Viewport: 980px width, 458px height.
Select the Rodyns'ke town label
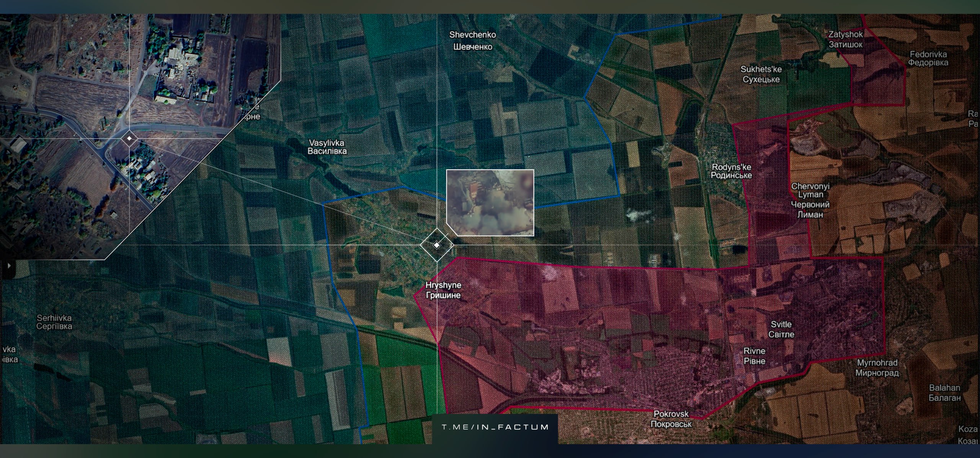point(731,171)
